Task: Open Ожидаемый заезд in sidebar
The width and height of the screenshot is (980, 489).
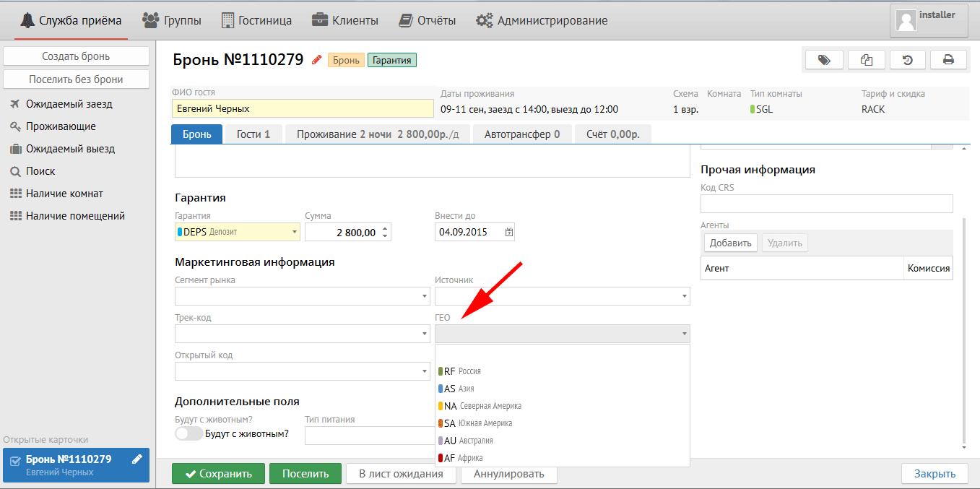Action: coord(69,104)
